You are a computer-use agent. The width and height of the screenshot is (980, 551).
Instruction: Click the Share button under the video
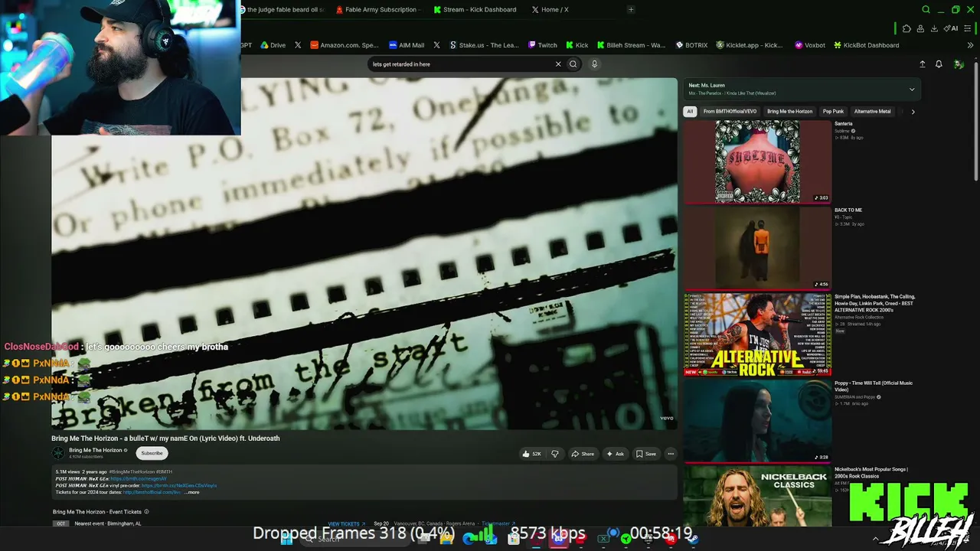pyautogui.click(x=583, y=454)
